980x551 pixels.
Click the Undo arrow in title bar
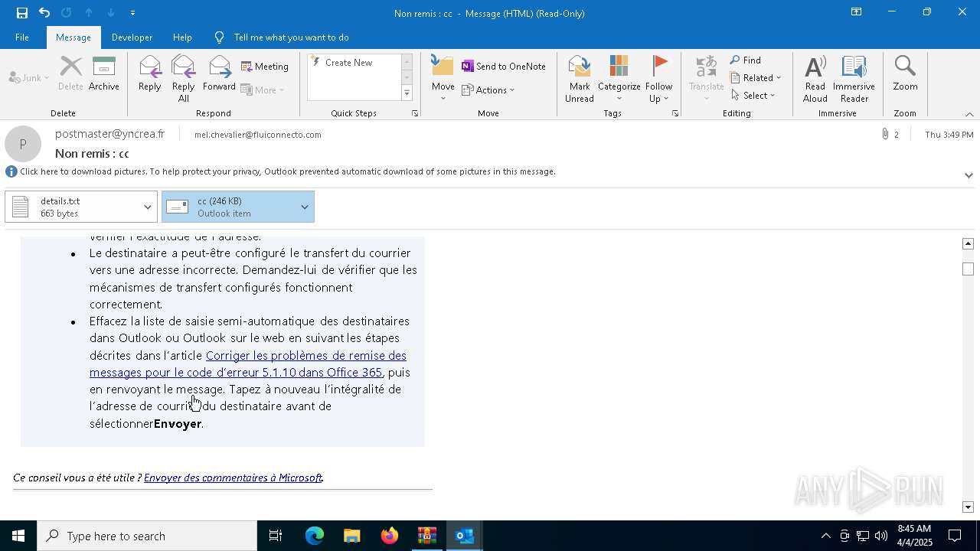point(44,13)
